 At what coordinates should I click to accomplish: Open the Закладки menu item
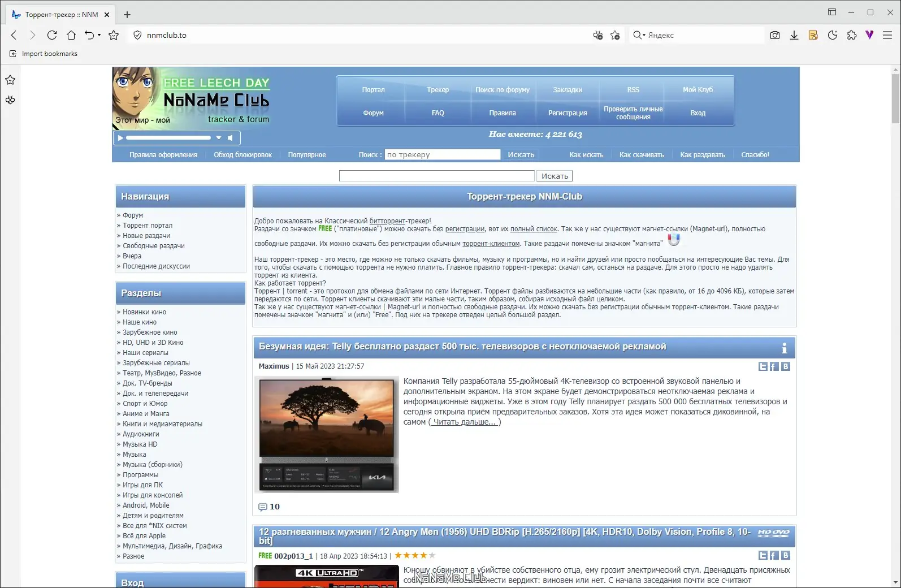568,90
